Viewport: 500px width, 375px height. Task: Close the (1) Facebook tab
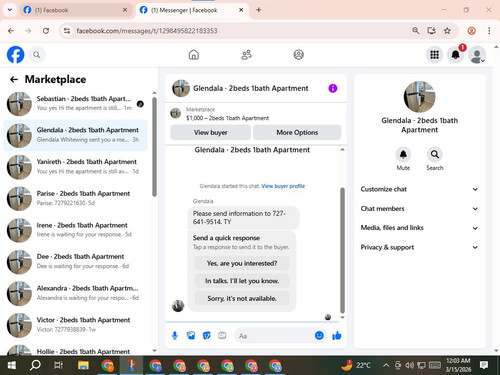click(125, 10)
